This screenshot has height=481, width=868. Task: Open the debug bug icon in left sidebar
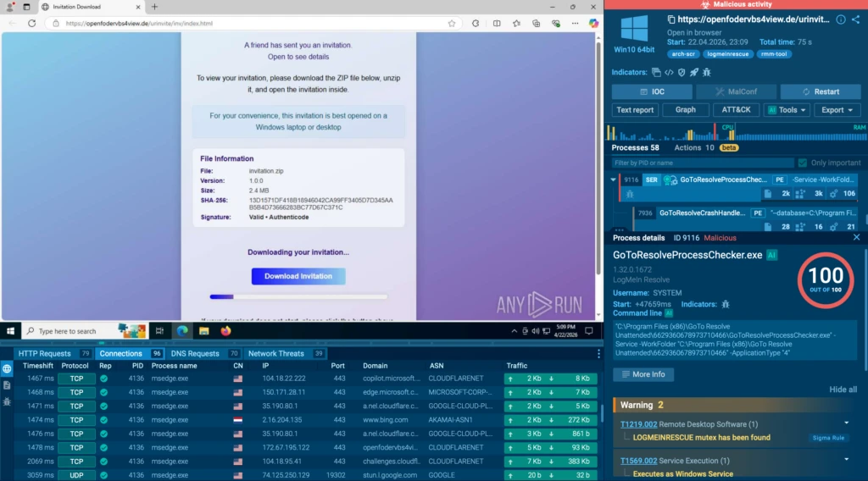[x=7, y=402]
